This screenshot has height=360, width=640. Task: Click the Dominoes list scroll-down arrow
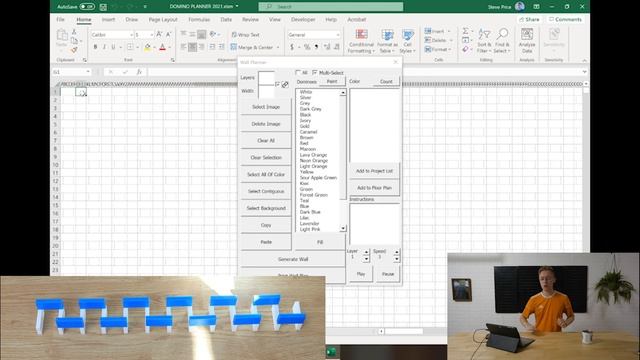[343, 228]
